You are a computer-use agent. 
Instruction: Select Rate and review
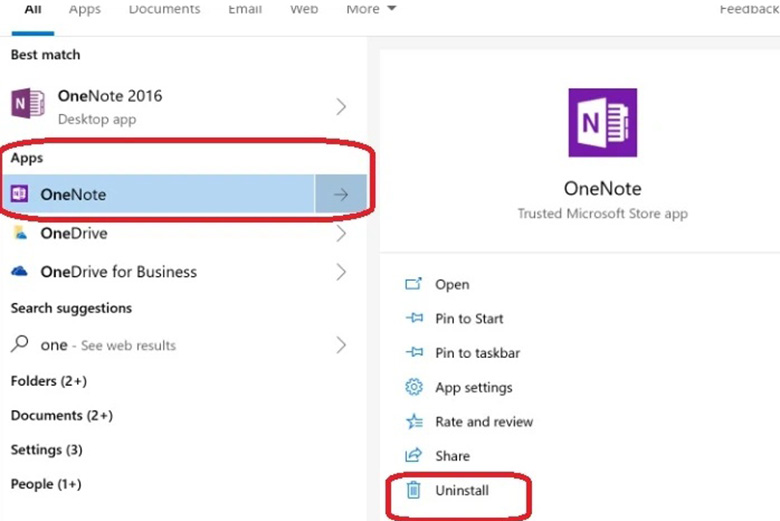[x=484, y=421]
